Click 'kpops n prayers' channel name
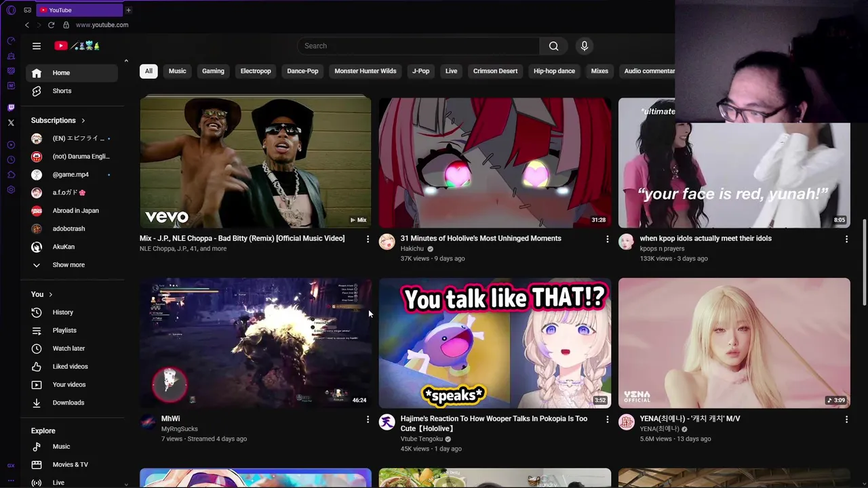The height and width of the screenshot is (488, 868). tap(662, 249)
